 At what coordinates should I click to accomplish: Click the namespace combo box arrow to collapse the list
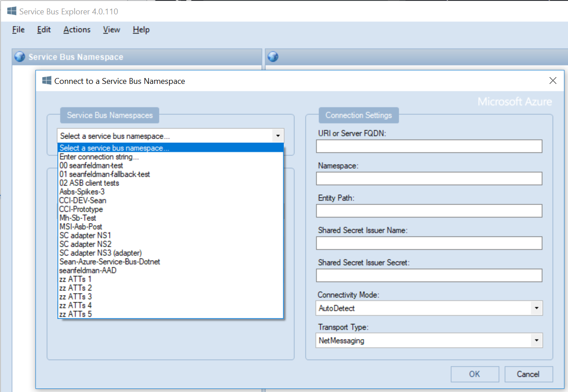point(278,135)
